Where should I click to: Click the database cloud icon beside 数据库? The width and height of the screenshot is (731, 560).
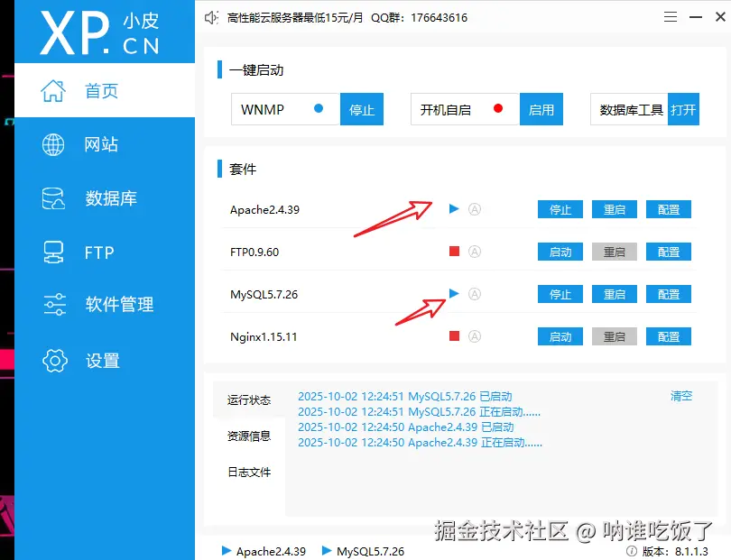(x=53, y=198)
